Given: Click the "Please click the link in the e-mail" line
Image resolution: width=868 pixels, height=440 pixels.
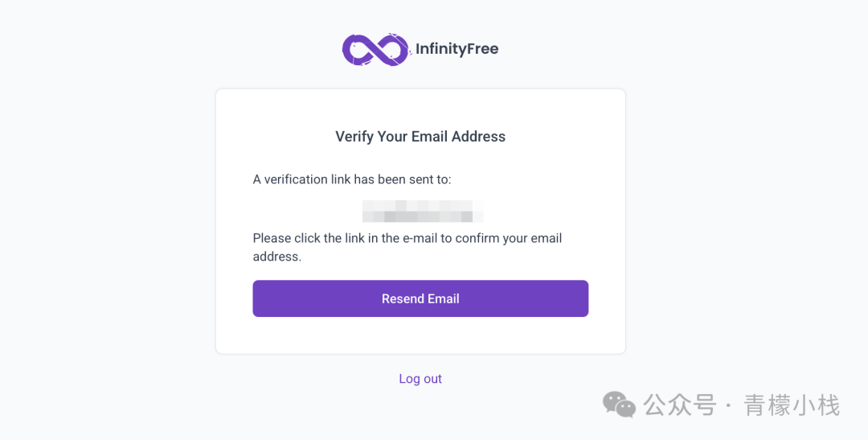Looking at the screenshot, I should point(407,238).
